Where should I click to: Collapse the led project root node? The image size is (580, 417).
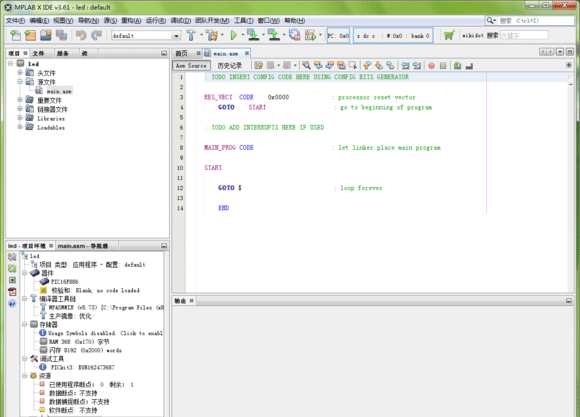pyautogui.click(x=10, y=63)
